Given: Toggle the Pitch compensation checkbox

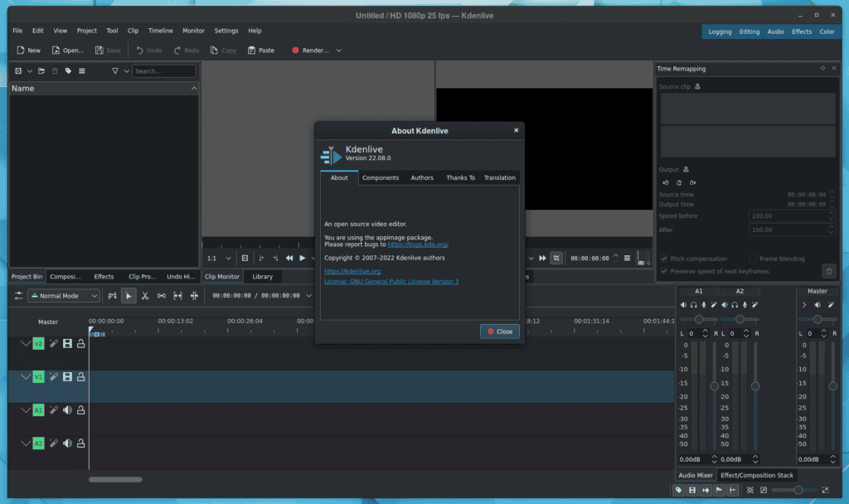Looking at the screenshot, I should 664,259.
